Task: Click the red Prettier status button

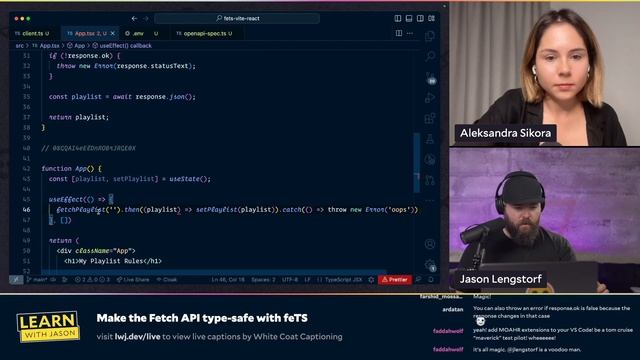Action: (395, 280)
